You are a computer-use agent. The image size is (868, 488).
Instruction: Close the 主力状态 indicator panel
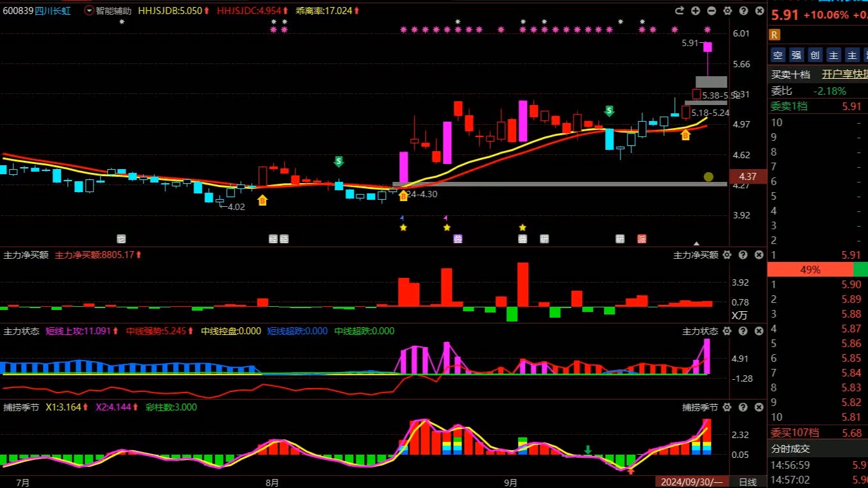[x=758, y=331]
